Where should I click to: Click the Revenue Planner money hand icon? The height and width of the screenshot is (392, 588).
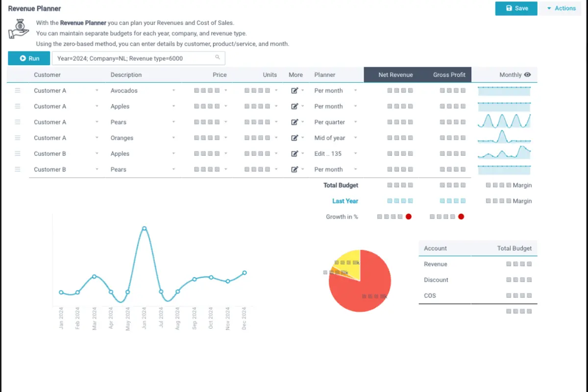(19, 29)
